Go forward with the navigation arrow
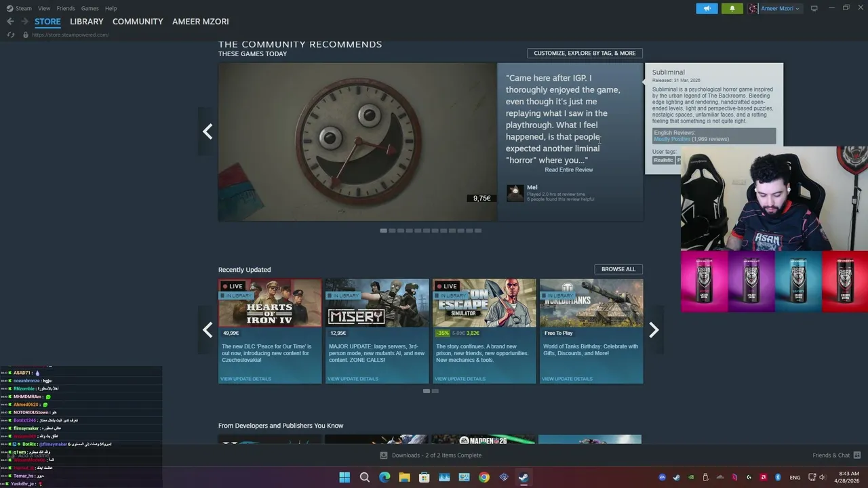 [24, 22]
